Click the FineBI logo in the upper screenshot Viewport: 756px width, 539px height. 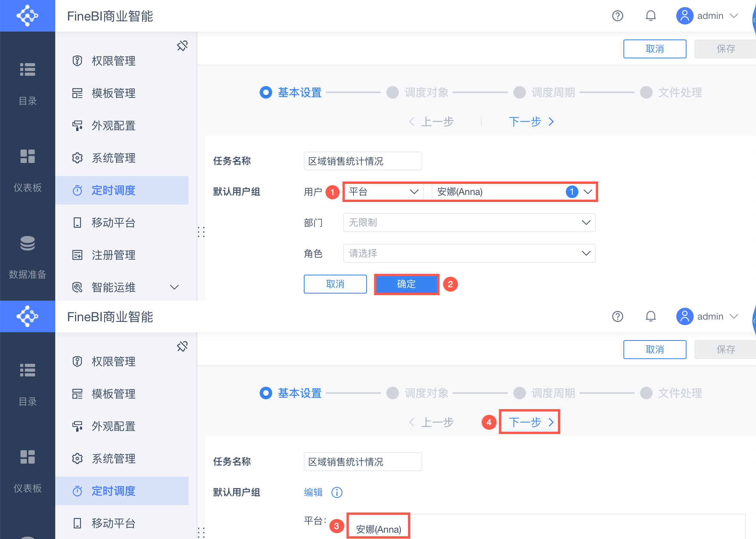pyautogui.click(x=27, y=16)
